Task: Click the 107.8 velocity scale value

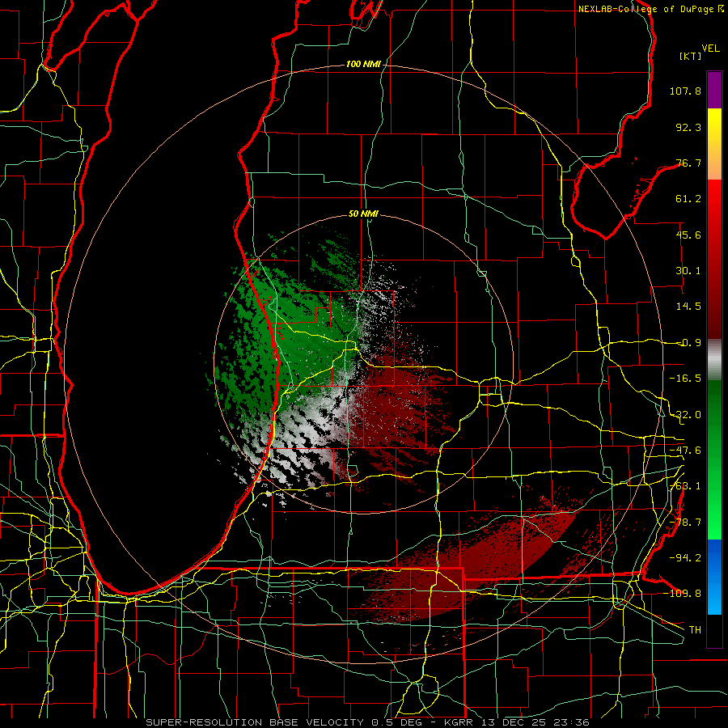Action: [685, 91]
